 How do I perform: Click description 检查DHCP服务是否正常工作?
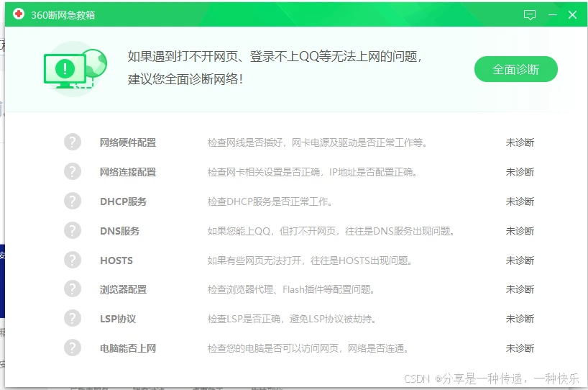click(270, 201)
